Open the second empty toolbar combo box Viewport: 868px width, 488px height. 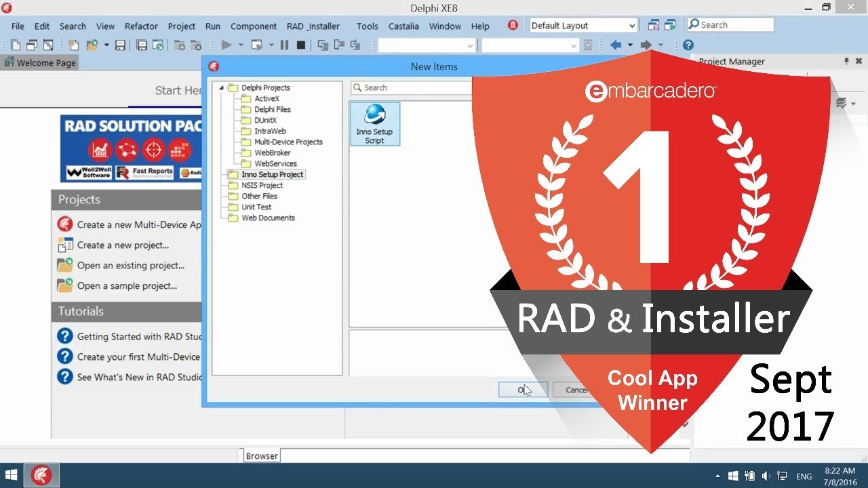[530, 45]
